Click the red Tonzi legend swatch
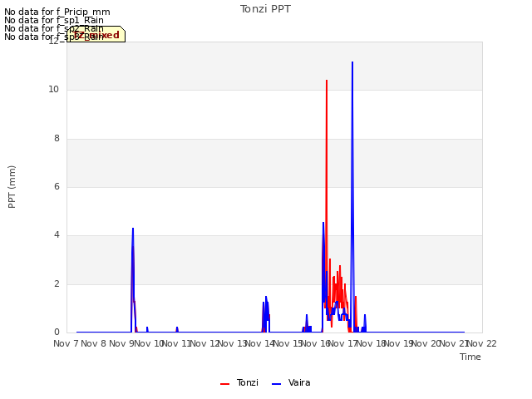Viewport: 532px width, 399px height. pyautogui.click(x=224, y=384)
